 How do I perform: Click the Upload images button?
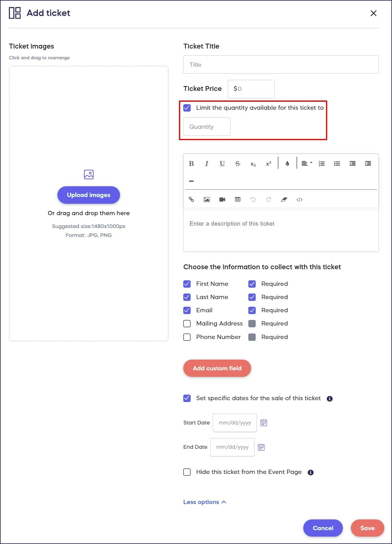pyautogui.click(x=88, y=195)
